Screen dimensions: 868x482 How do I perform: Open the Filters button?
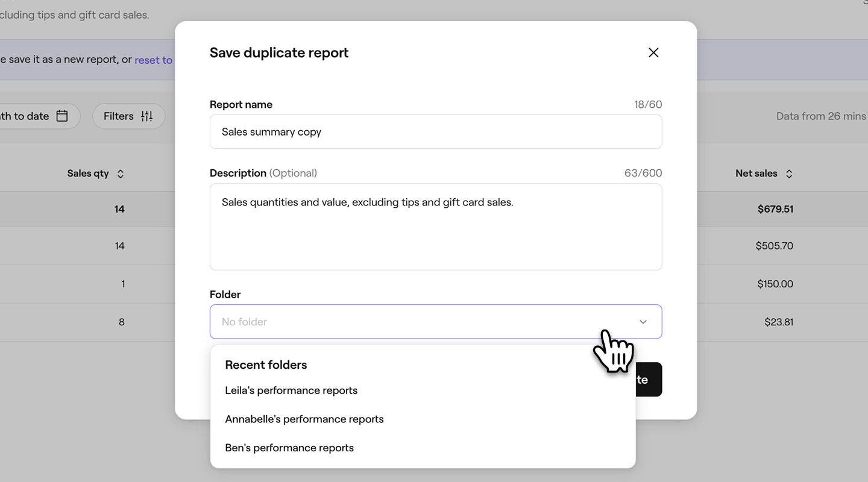[128, 116]
